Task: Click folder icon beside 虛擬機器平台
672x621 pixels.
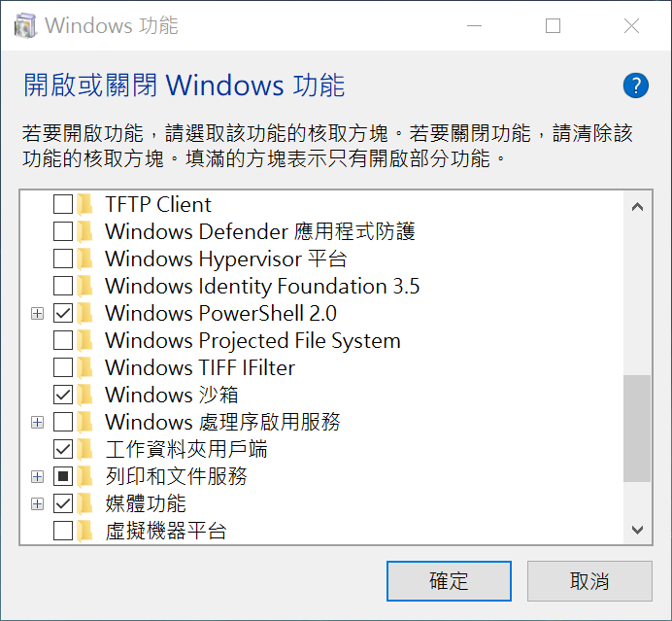Action: [86, 532]
